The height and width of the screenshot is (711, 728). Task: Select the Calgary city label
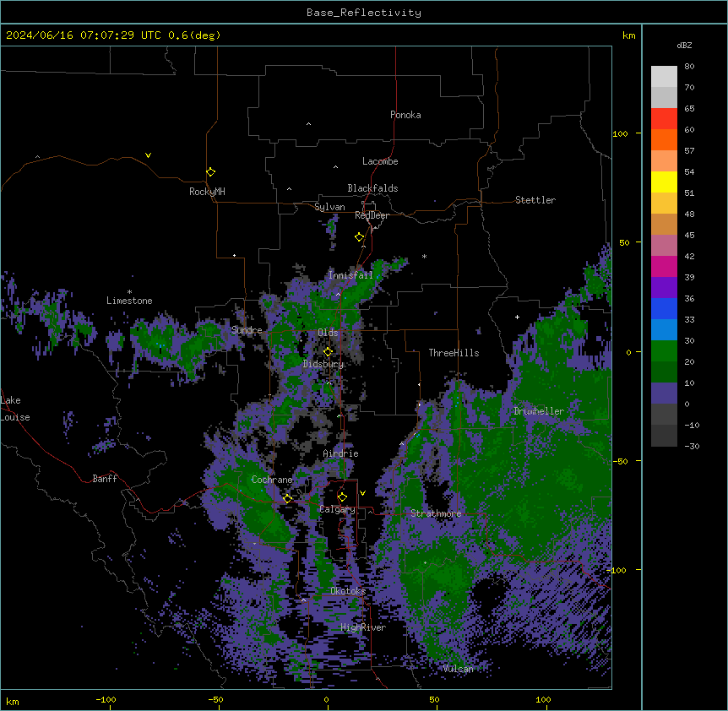coord(337,509)
